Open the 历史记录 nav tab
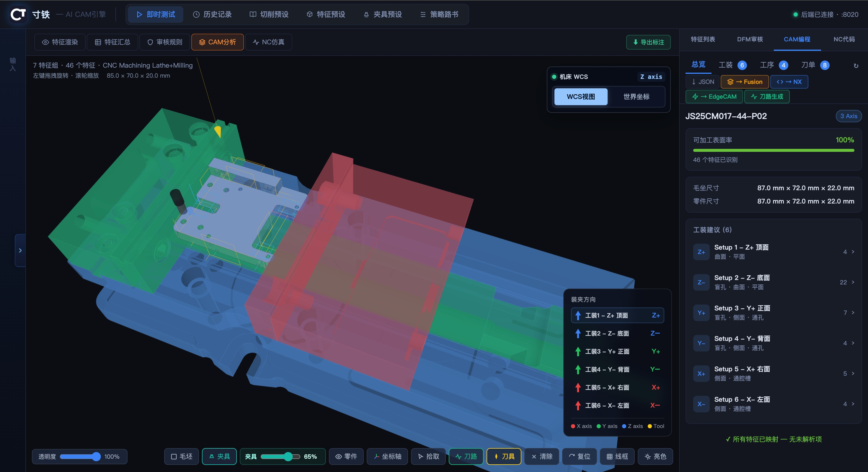 click(x=212, y=14)
